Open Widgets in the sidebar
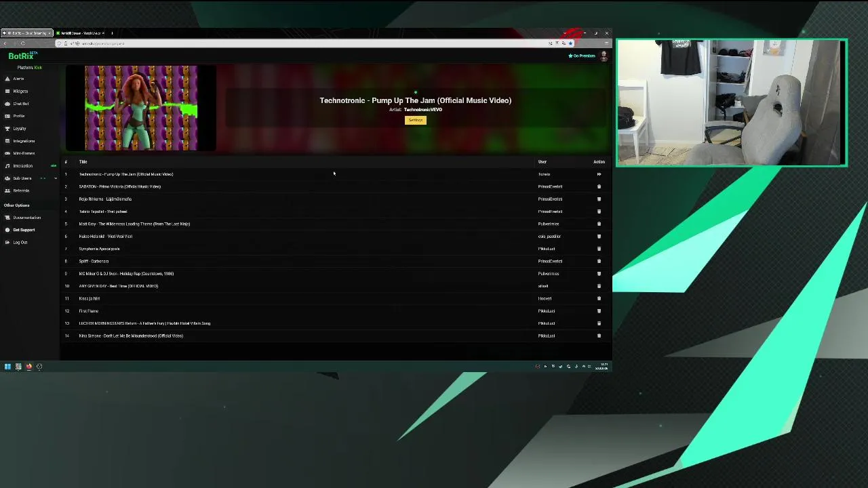Screen dimensions: 868x488 [20, 91]
